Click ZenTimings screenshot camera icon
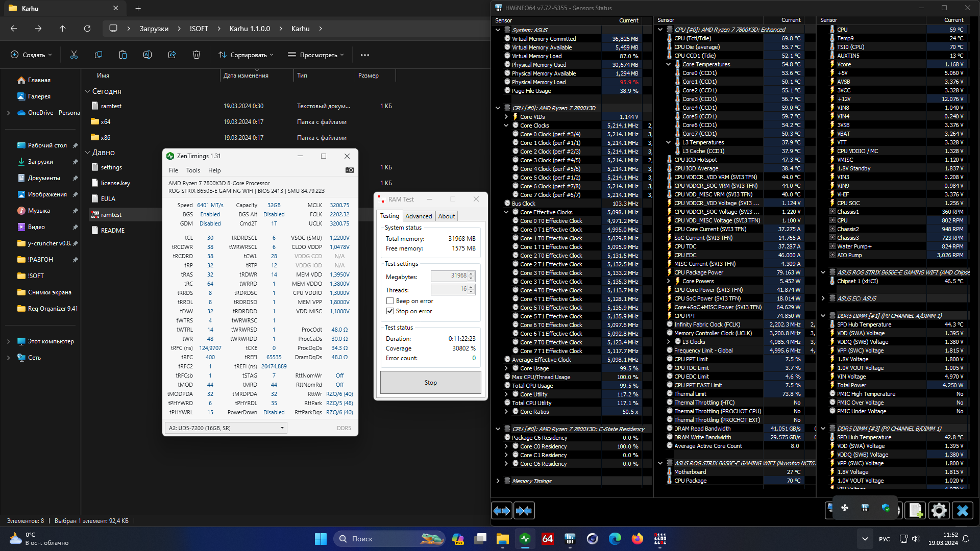Screen dimensions: 980x551 pos(350,170)
